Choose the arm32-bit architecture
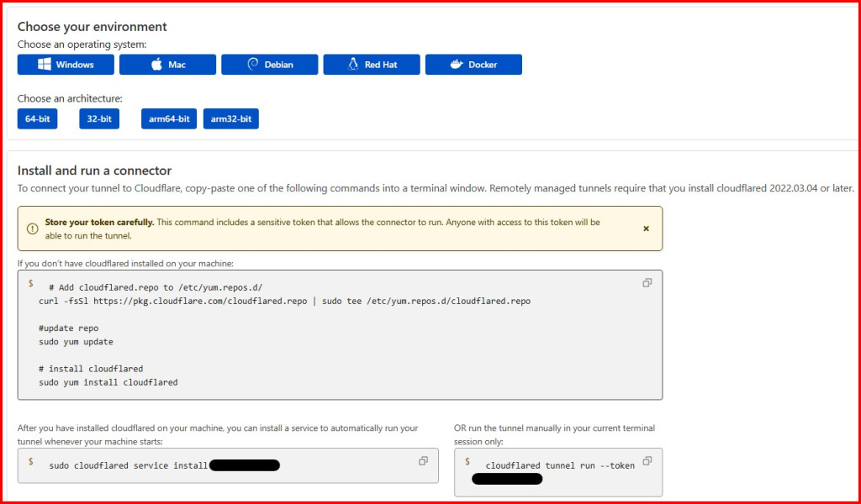861x504 pixels. (230, 119)
